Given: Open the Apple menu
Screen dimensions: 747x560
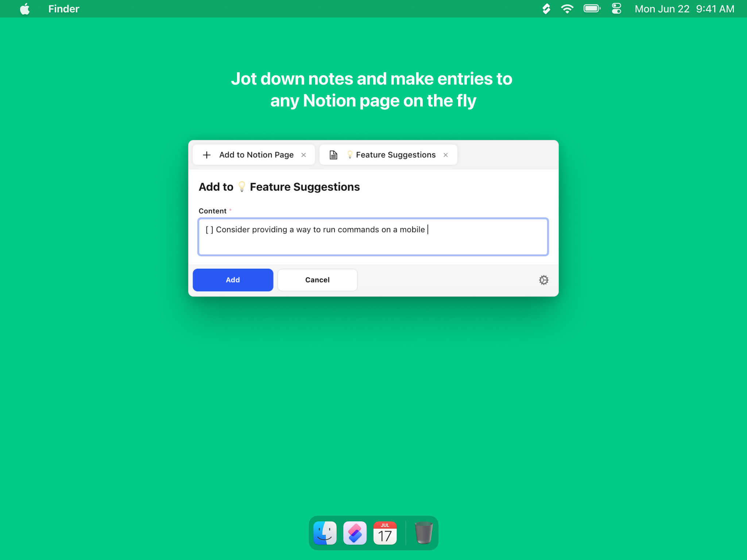Looking at the screenshot, I should point(25,9).
